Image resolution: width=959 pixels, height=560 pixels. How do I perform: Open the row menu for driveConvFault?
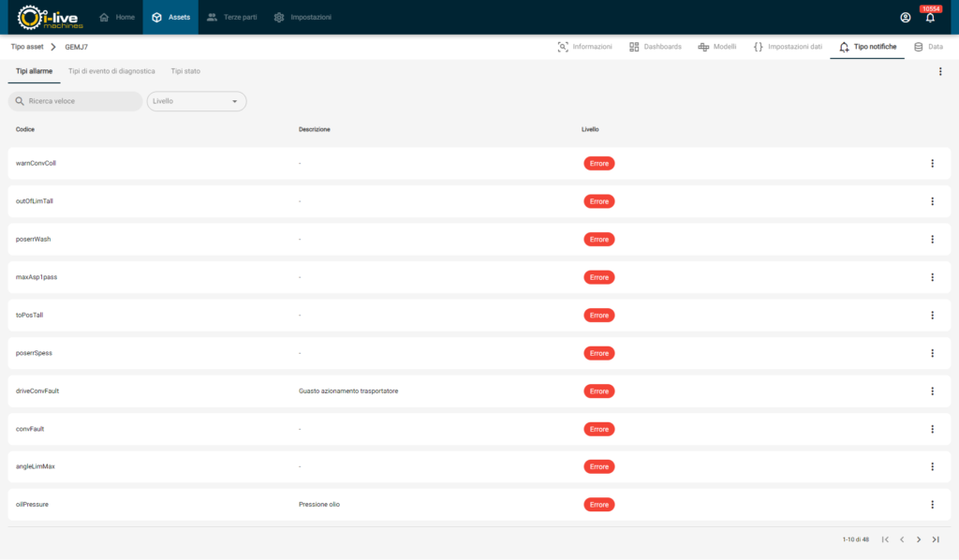[x=932, y=391]
